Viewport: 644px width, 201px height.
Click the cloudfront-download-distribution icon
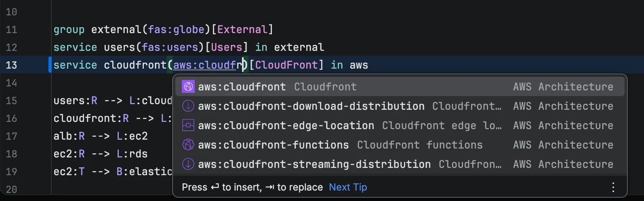(188, 106)
